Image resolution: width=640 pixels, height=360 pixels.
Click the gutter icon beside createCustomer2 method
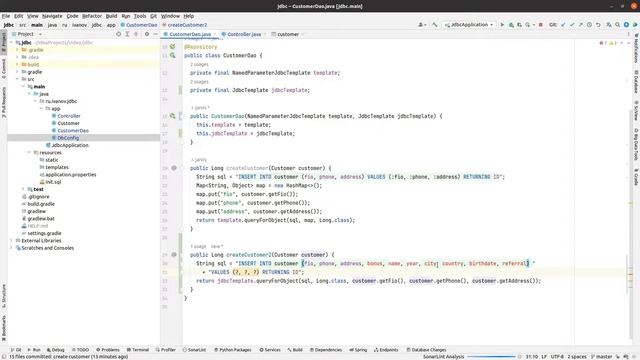tap(174, 255)
